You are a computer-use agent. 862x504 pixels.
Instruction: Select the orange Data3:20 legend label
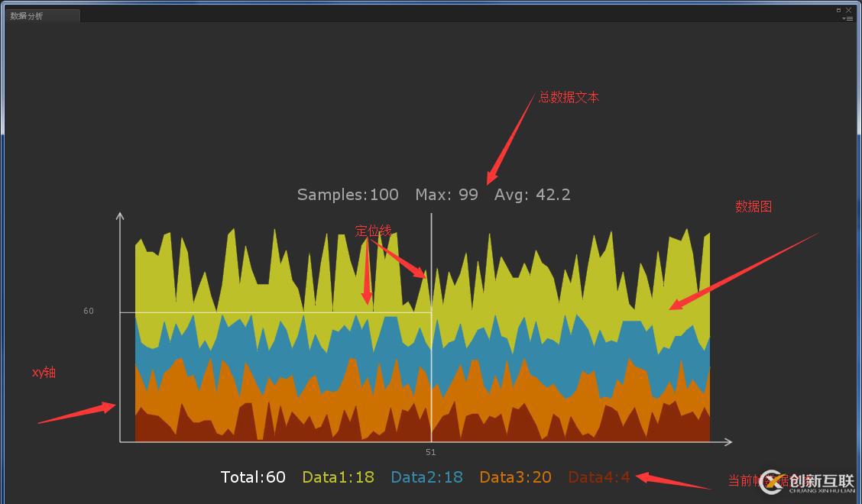[515, 477]
